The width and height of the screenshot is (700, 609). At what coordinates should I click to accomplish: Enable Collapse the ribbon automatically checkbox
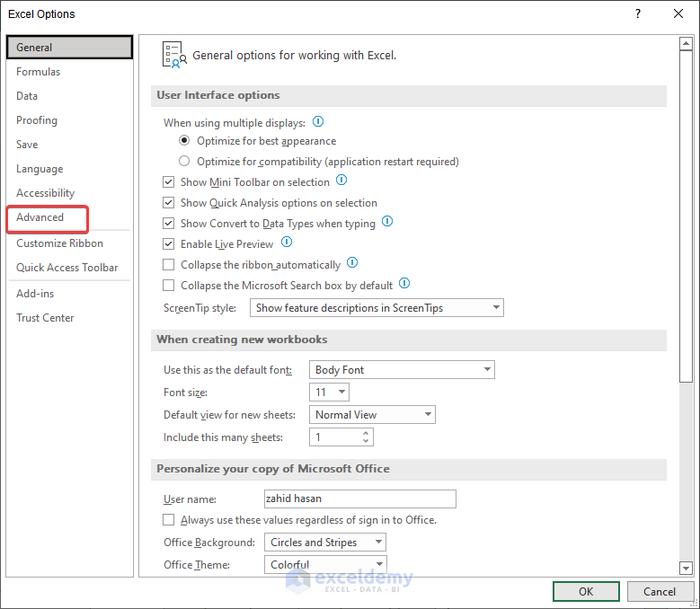click(168, 265)
